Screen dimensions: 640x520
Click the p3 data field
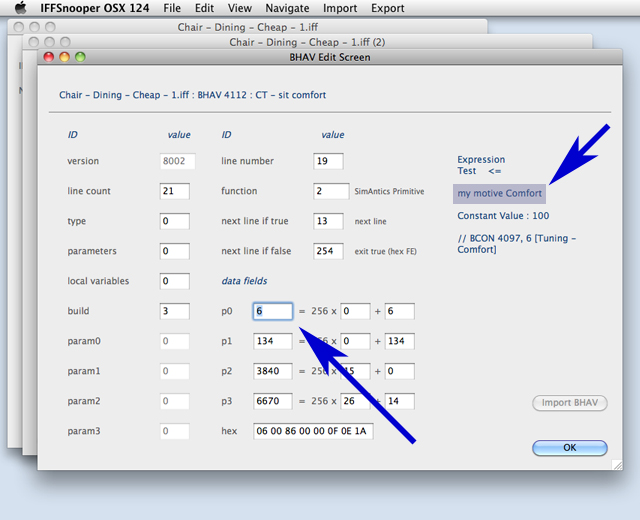point(272,402)
